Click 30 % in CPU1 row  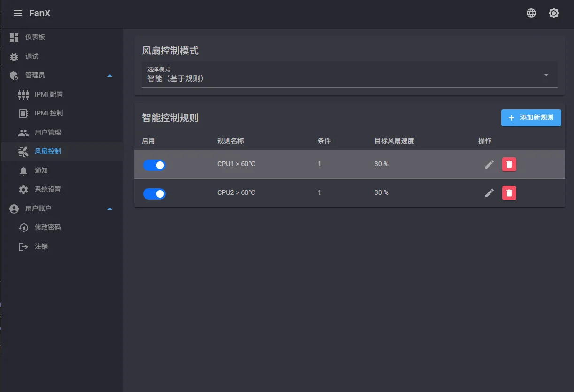coord(382,164)
